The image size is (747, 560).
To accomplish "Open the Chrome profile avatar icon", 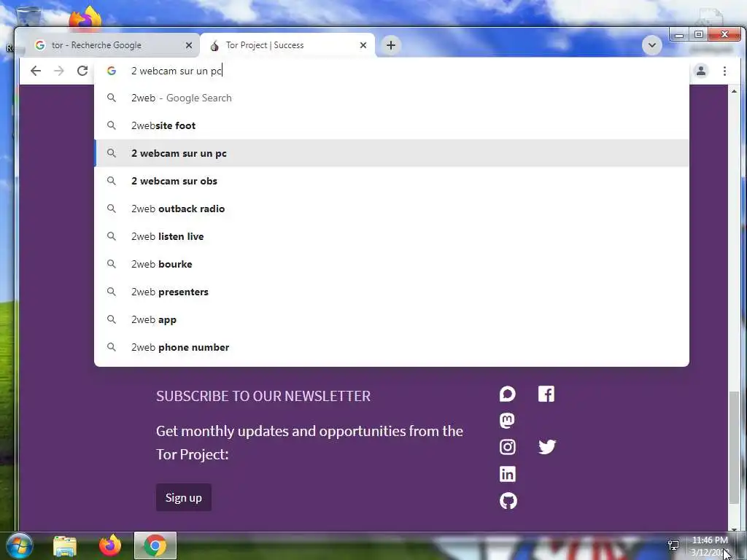I will 701,71.
